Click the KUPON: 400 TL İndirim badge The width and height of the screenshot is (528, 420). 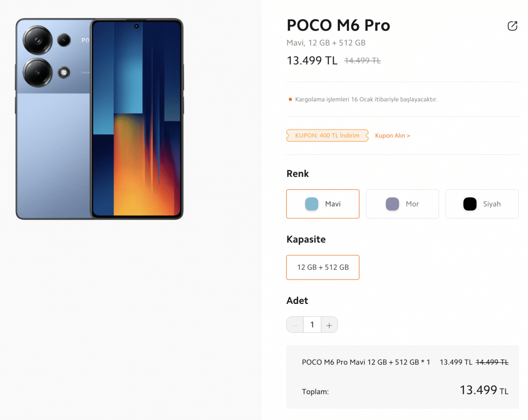point(327,136)
